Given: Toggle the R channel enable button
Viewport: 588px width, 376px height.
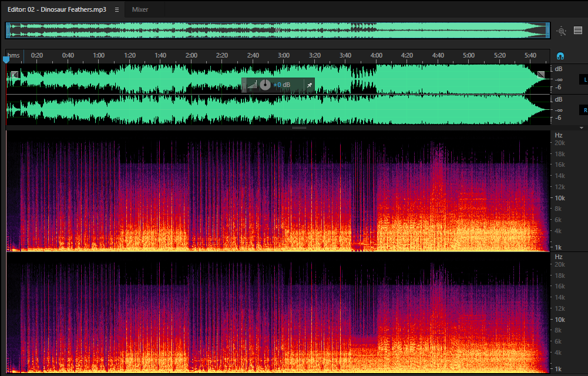Looking at the screenshot, I should coord(584,110).
